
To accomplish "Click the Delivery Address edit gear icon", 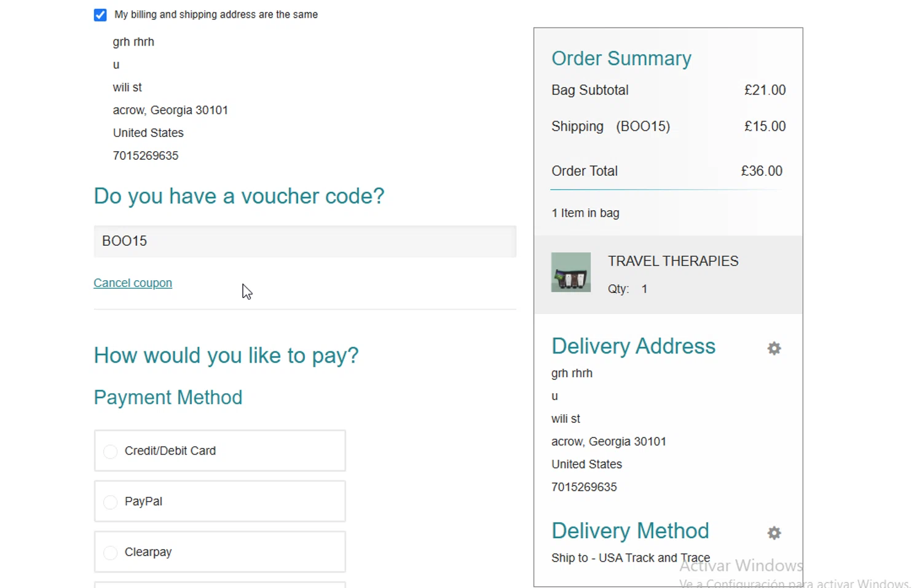I will (774, 348).
